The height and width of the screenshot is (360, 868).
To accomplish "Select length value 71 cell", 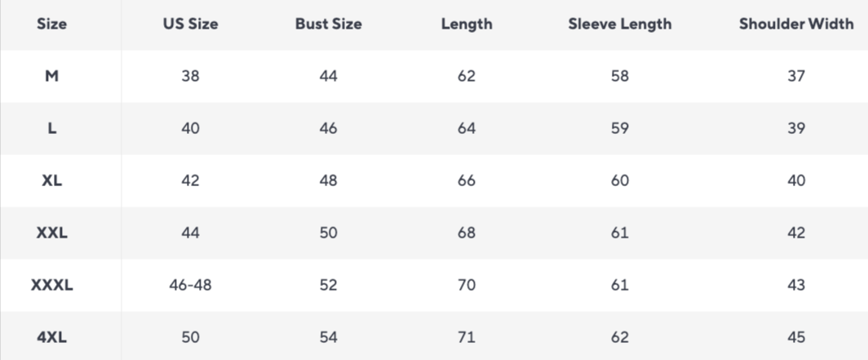I will pyautogui.click(x=467, y=337).
